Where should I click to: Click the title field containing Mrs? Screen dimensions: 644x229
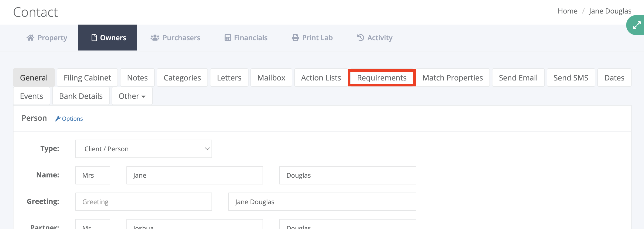click(93, 175)
